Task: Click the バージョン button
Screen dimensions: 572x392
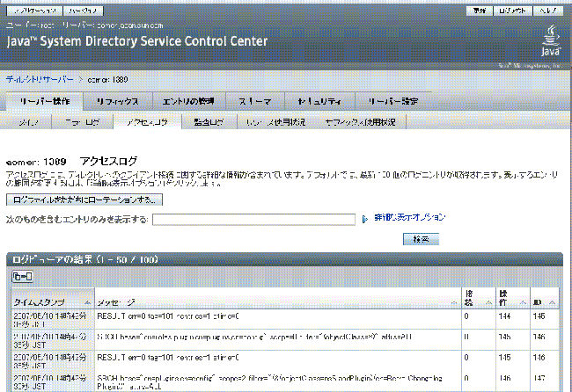Action: point(84,11)
